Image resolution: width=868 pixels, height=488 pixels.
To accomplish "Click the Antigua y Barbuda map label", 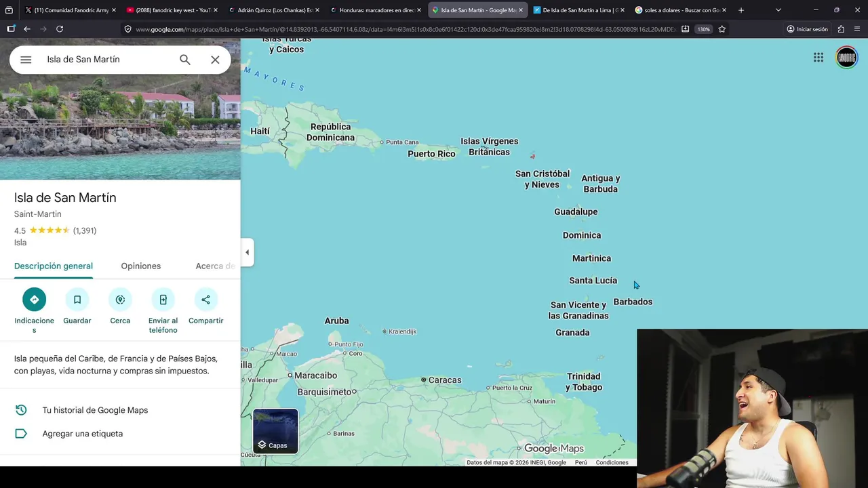I will click(601, 184).
